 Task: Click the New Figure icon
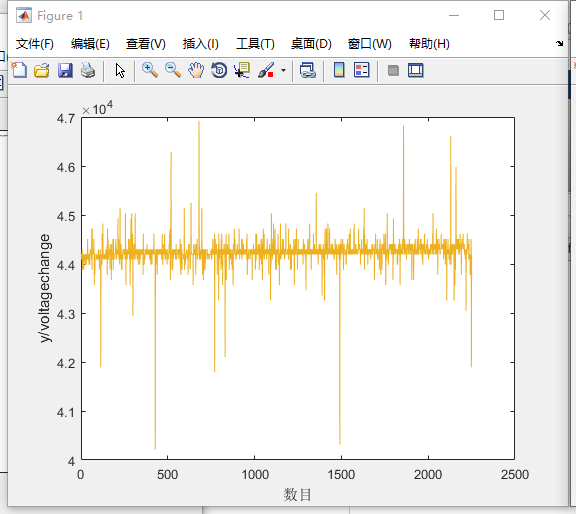click(19, 70)
